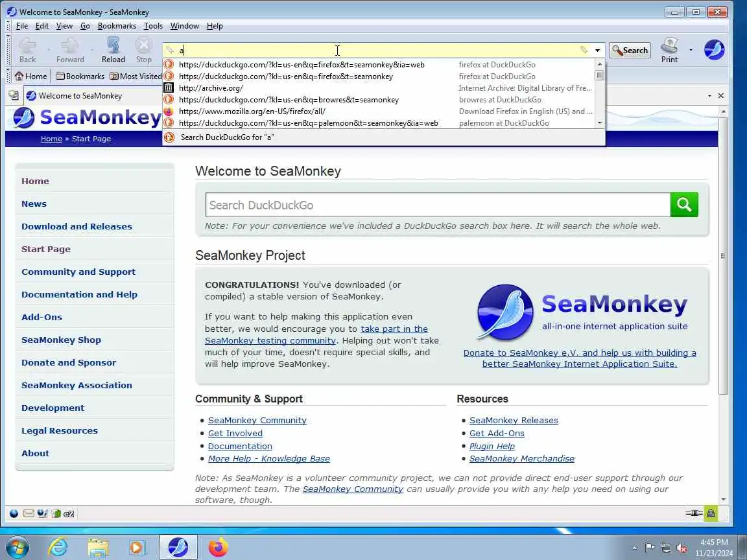Click the page vertical scrollbar thumb

[x=723, y=256]
